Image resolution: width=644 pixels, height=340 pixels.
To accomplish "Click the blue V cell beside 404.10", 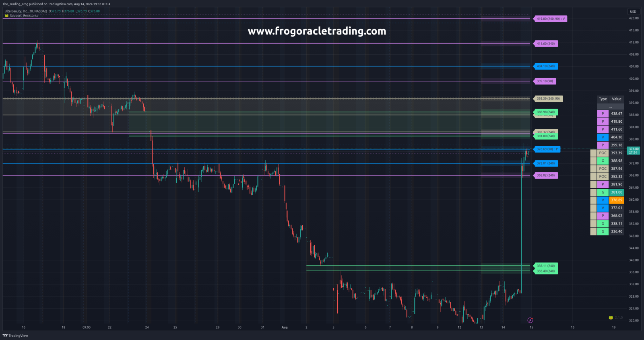I will (603, 137).
